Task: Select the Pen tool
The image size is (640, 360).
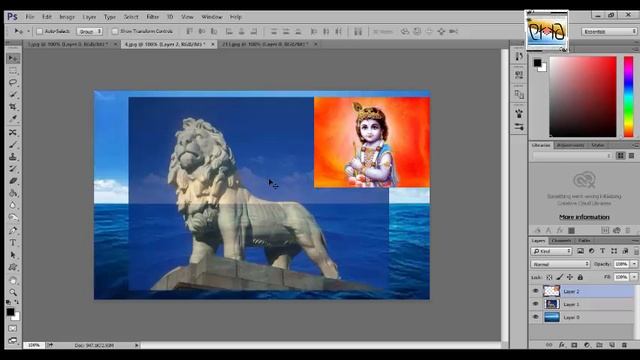Action: (x=13, y=231)
